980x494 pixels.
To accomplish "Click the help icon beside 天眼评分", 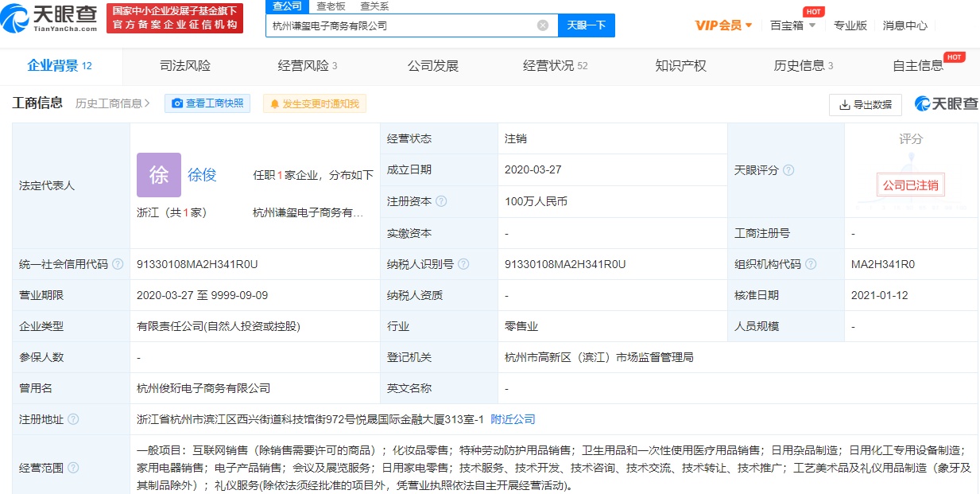I will point(788,170).
